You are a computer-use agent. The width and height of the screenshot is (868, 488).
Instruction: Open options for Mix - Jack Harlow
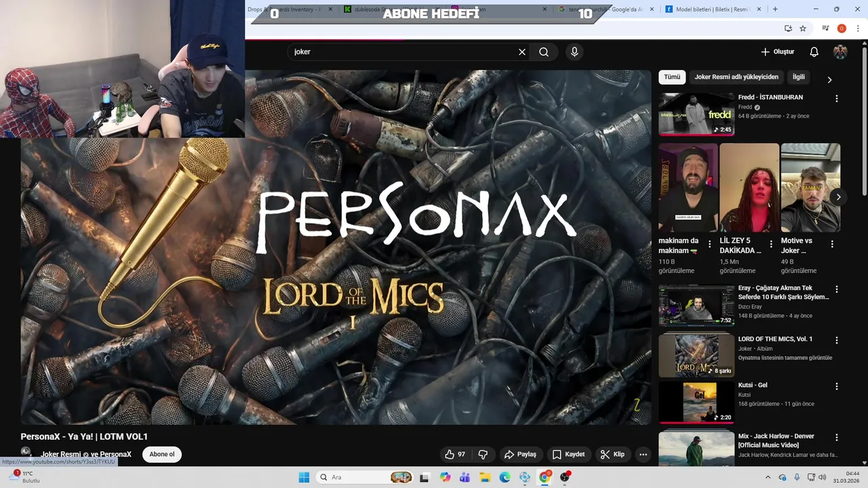coord(836,437)
